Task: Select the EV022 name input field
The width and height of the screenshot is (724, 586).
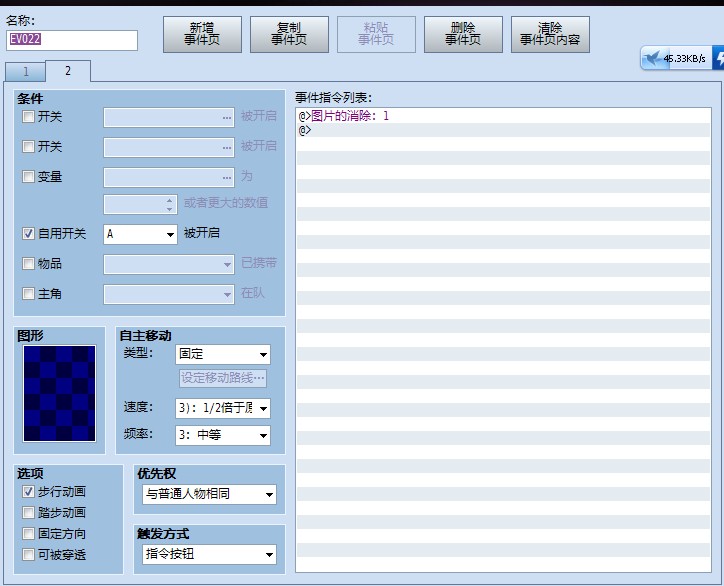Action: click(x=72, y=40)
